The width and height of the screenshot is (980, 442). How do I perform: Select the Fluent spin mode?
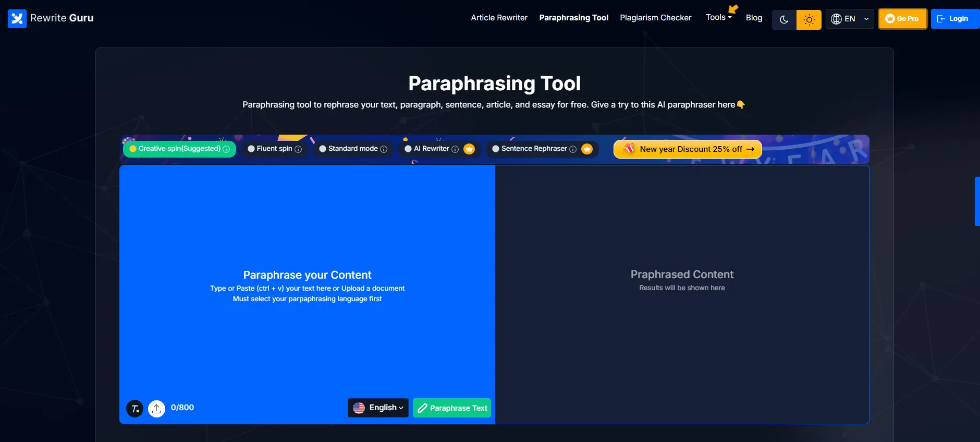click(274, 149)
